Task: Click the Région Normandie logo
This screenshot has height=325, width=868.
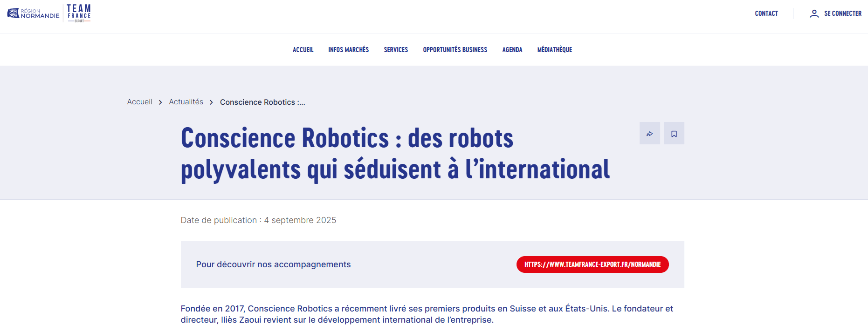Action: (33, 14)
